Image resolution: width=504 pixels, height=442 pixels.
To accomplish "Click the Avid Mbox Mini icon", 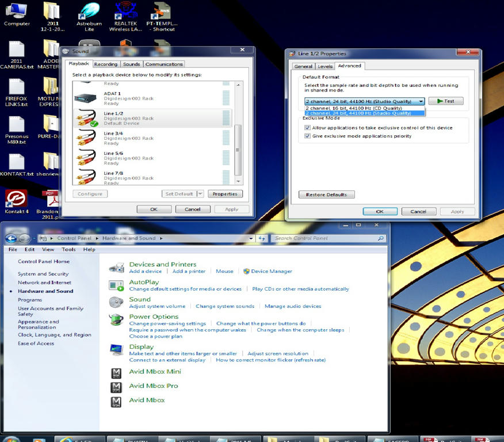I will click(x=116, y=373).
